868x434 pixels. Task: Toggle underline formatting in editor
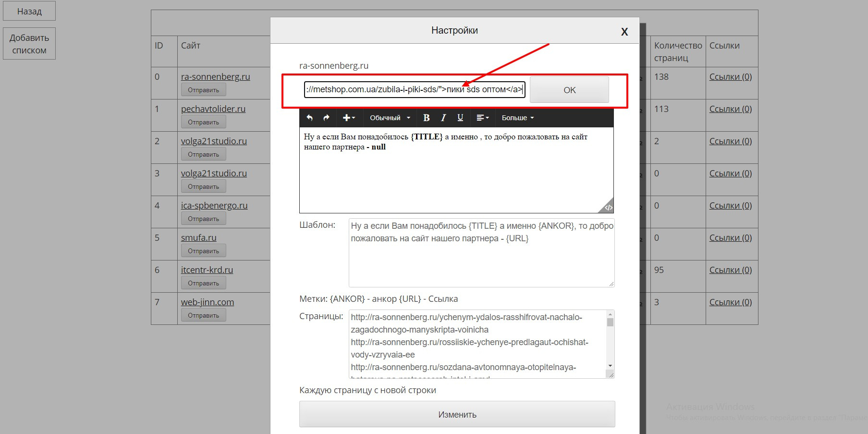pos(460,118)
